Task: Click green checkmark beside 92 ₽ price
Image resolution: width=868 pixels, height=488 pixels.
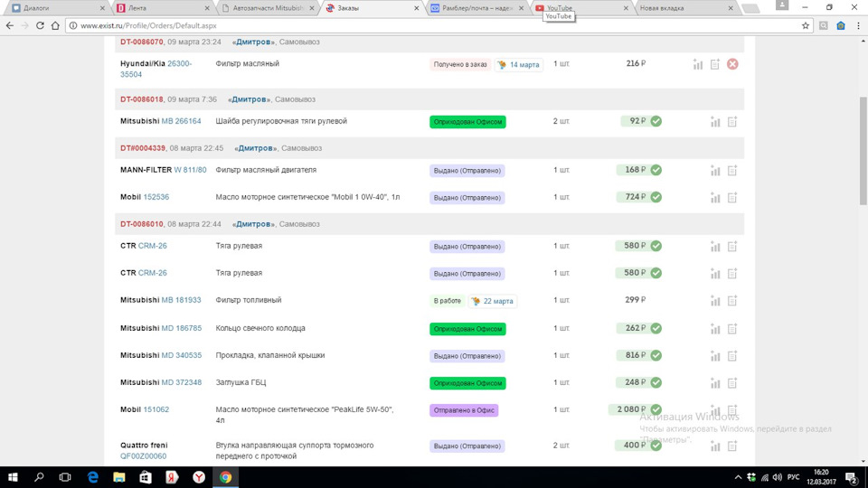Action: click(x=656, y=121)
